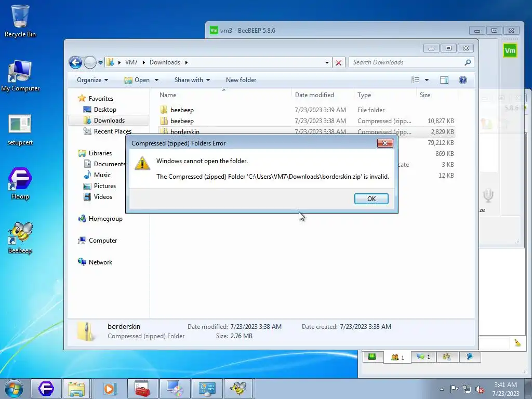This screenshot has height=399, width=532.
Task: Switch to BeeBEEP's blue scroll tab
Action: (470, 356)
